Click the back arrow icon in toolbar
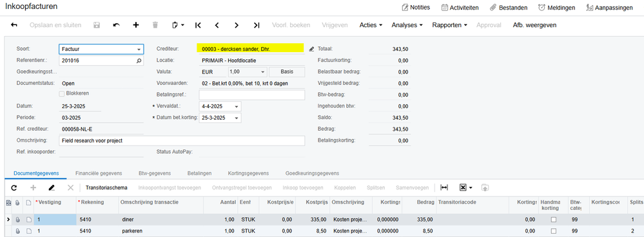Viewport: 644px width, 237px height. coord(14,25)
